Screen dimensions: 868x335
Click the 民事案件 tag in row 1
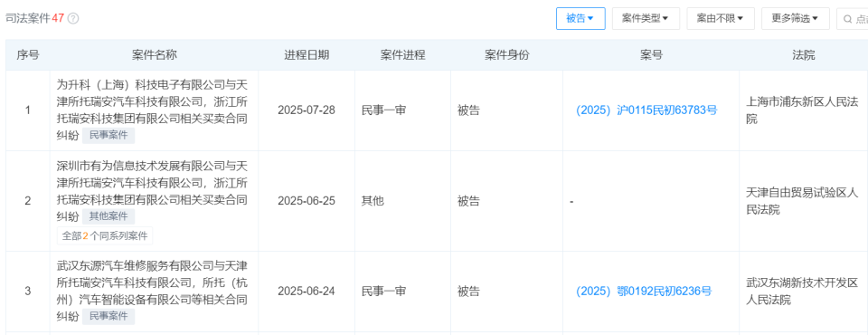108,135
